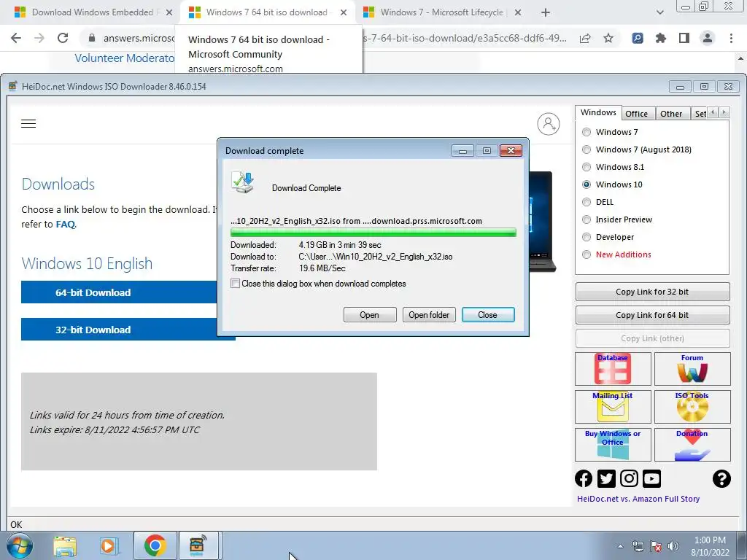747x560 pixels.
Task: Open the FAQ link
Action: coord(65,225)
